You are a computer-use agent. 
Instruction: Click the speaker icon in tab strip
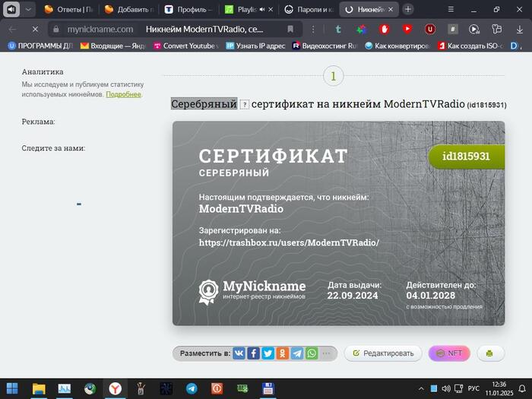(11, 9)
